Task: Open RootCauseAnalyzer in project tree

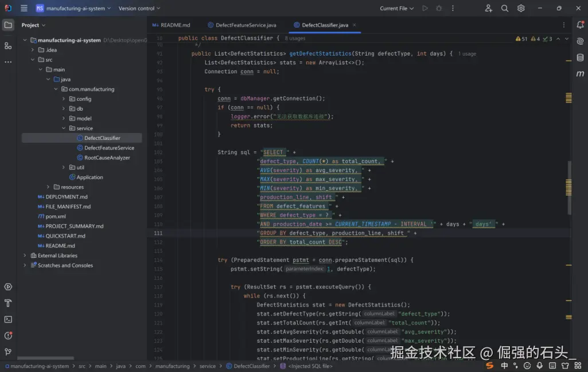Action: coord(107,158)
